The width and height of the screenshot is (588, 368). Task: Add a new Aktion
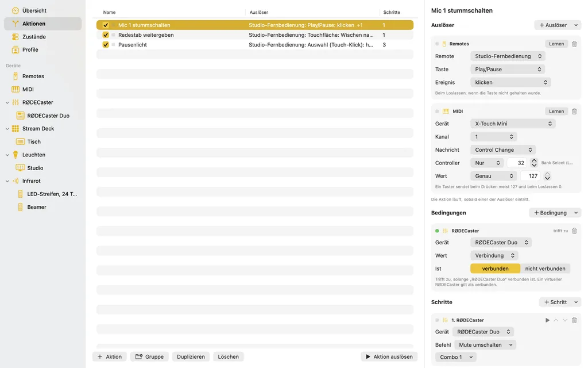[110, 356]
